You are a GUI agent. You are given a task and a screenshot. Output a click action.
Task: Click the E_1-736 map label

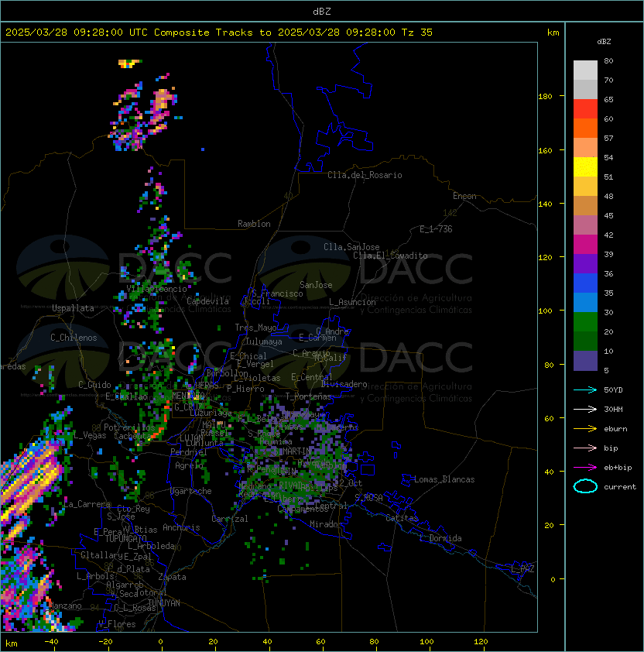(x=436, y=229)
